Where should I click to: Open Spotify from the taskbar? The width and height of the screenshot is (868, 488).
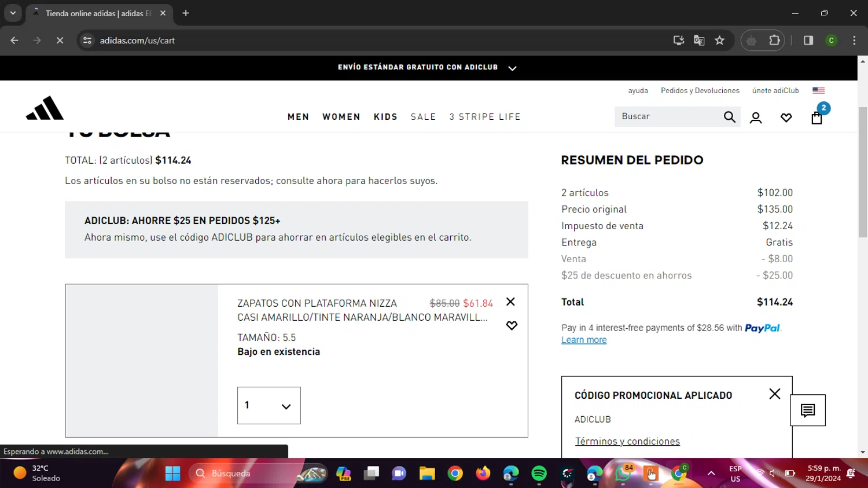[539, 474]
